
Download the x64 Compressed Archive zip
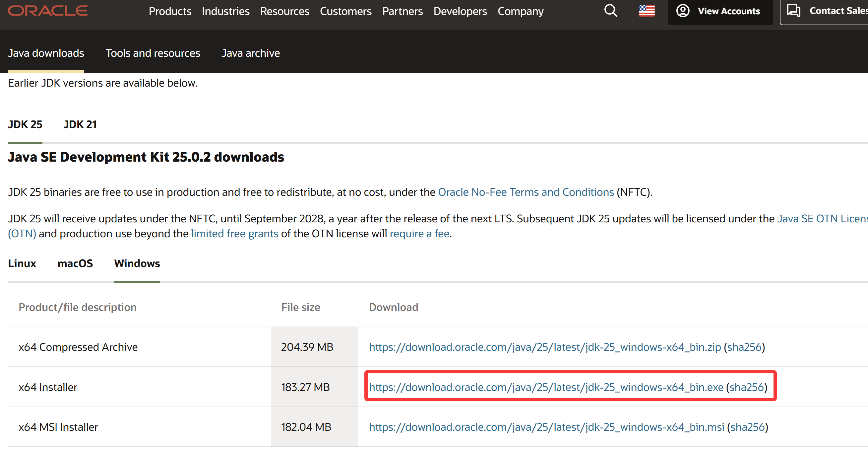(544, 347)
